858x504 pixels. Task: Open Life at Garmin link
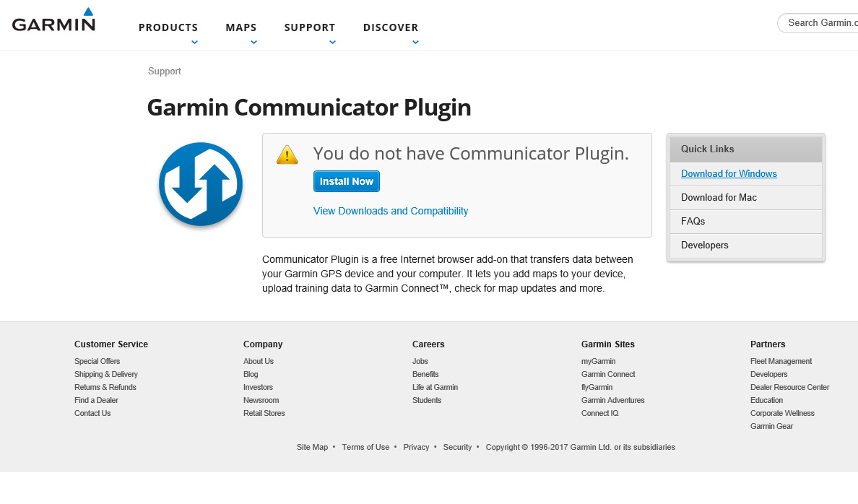coord(435,388)
